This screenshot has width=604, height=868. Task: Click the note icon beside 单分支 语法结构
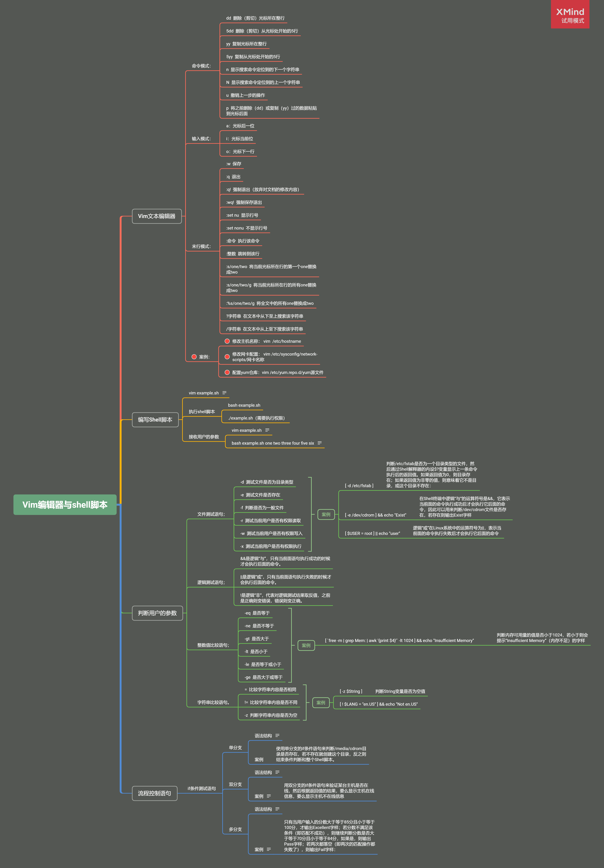pyautogui.click(x=277, y=736)
